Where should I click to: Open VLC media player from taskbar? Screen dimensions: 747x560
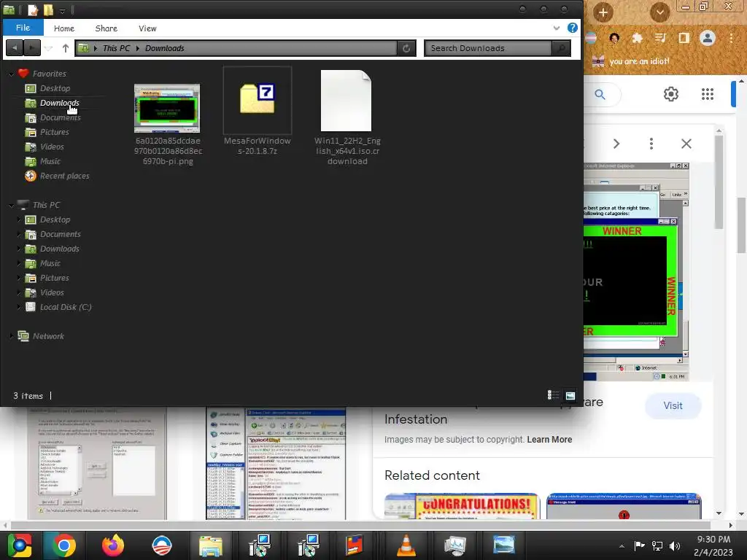point(406,545)
